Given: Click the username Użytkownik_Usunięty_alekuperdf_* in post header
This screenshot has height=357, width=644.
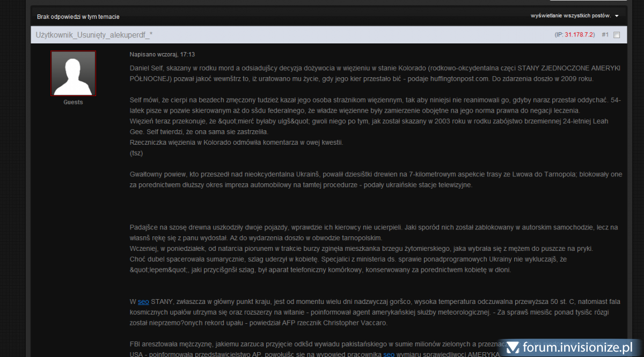Looking at the screenshot, I should coord(94,35).
